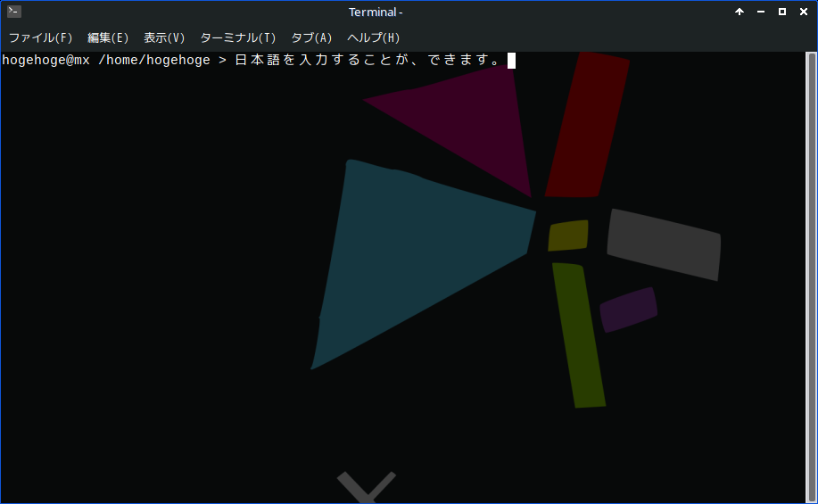
Task: Maximize the Terminal window
Action: (782, 12)
